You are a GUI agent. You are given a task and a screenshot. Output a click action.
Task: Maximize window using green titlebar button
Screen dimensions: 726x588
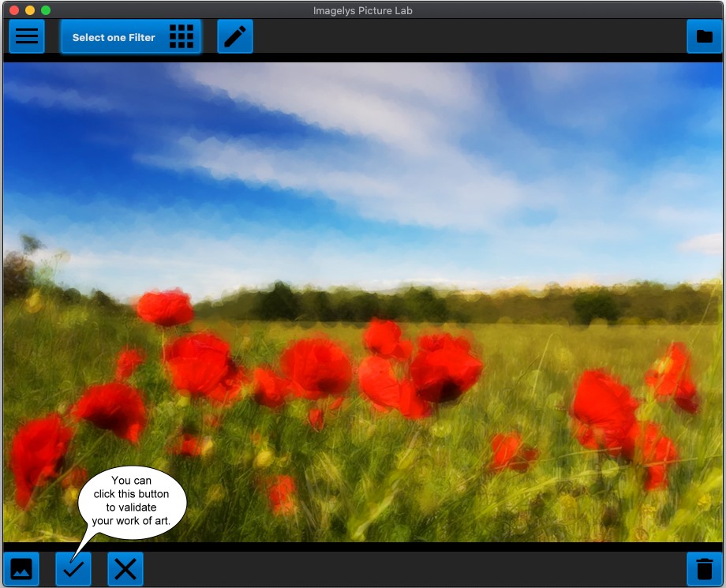[46, 10]
